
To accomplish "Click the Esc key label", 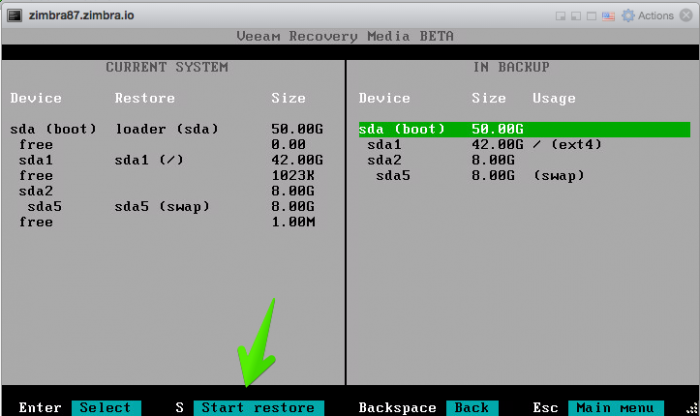I will point(545,408).
